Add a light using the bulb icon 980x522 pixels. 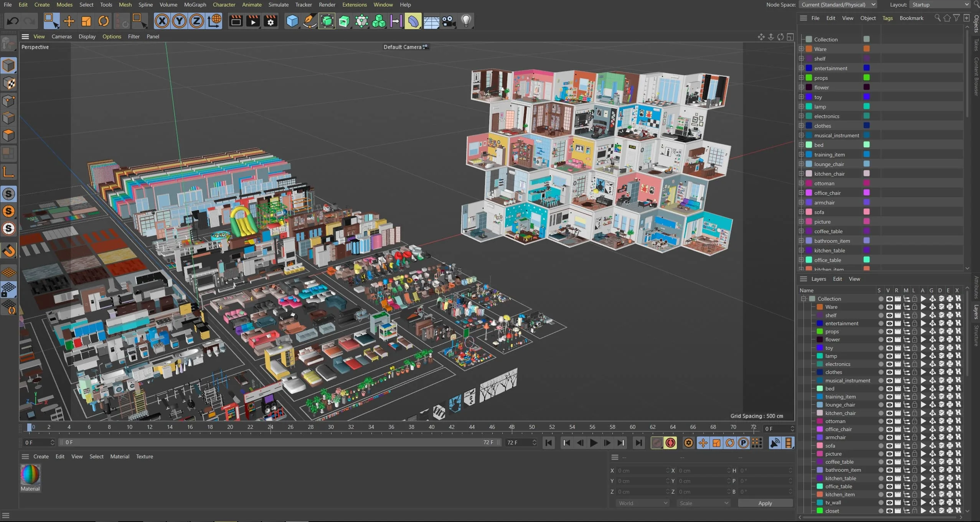[466, 21]
